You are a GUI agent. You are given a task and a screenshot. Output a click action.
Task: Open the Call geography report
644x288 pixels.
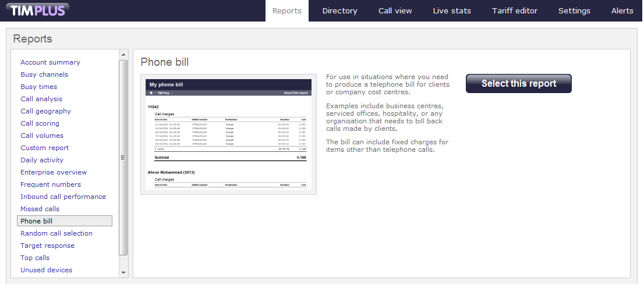click(x=45, y=111)
